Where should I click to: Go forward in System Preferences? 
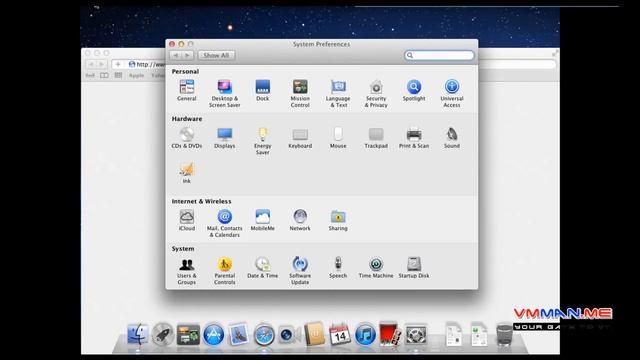tap(187, 55)
